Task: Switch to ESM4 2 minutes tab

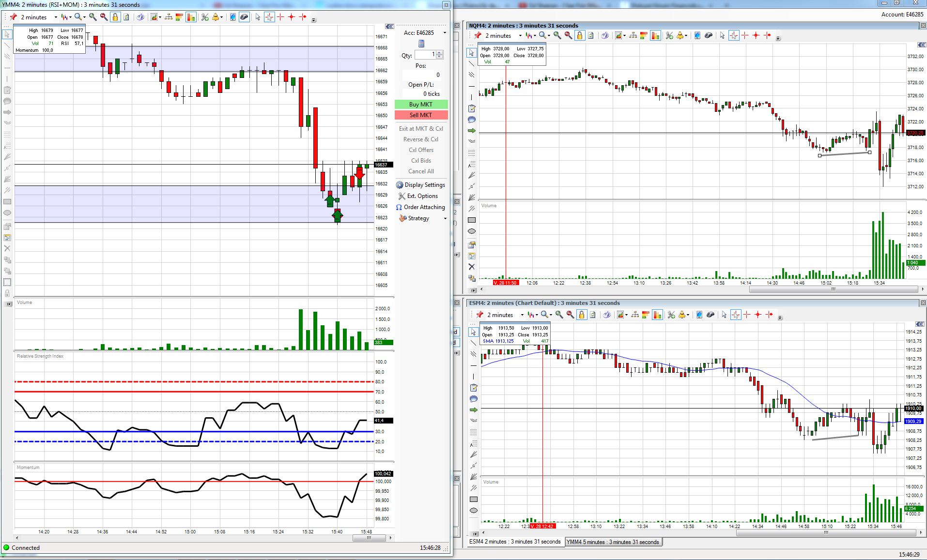Action: pos(515,542)
